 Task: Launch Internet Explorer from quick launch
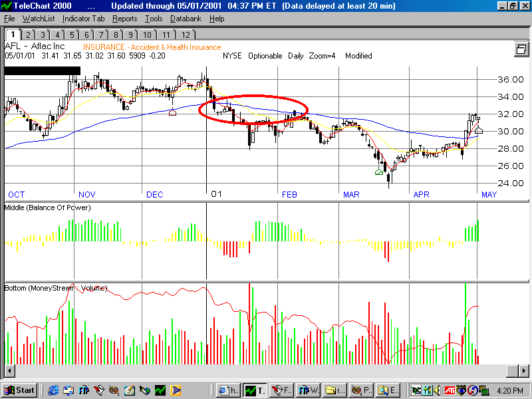[53, 390]
